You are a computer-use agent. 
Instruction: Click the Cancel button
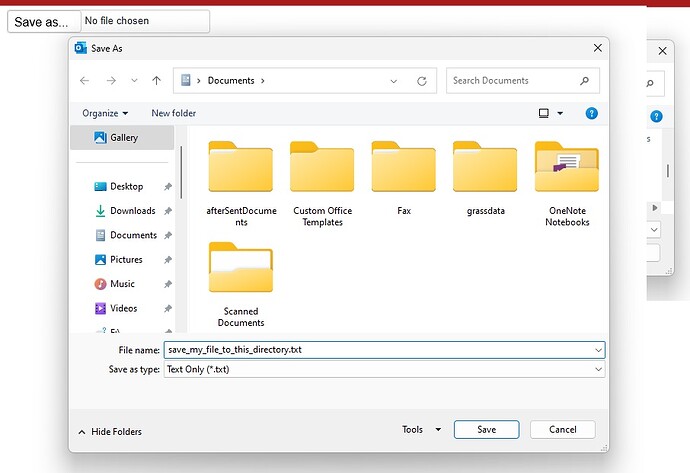[x=562, y=429]
